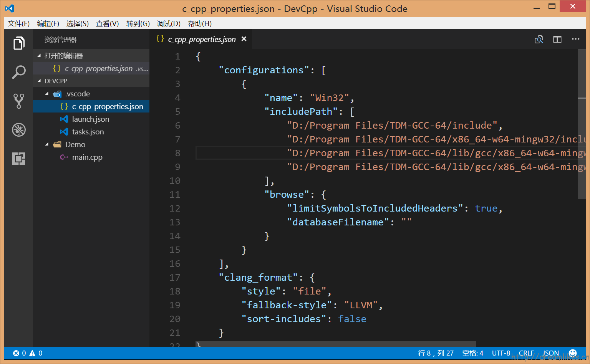Collapse the .vscode folder arrow
Viewport: 590px width, 364px height.
point(47,94)
